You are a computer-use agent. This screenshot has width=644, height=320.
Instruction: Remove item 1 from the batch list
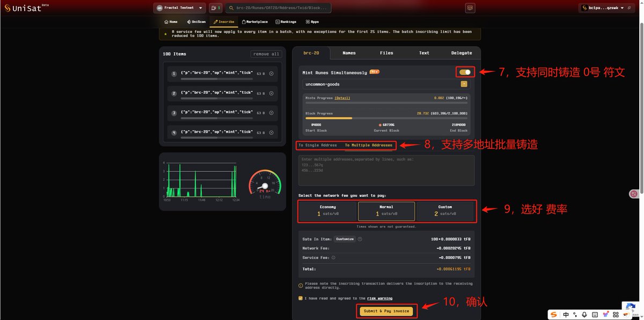pyautogui.click(x=271, y=74)
